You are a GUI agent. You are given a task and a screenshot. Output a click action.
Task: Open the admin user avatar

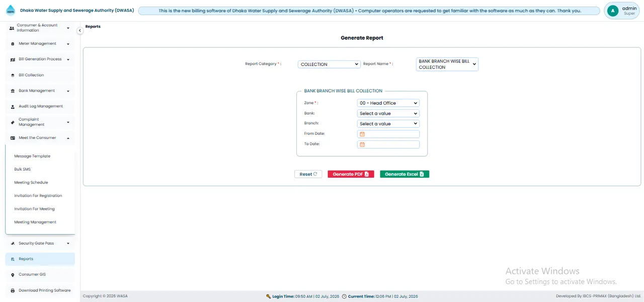point(612,11)
